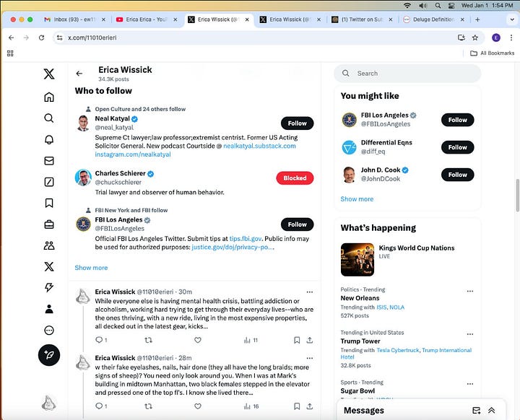
Task: Open more options on 30m post
Action: click(310, 292)
